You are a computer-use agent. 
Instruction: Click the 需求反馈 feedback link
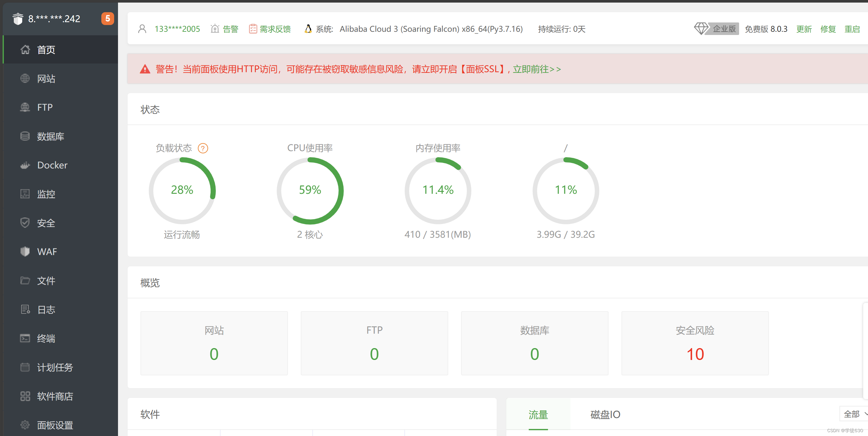click(x=275, y=29)
